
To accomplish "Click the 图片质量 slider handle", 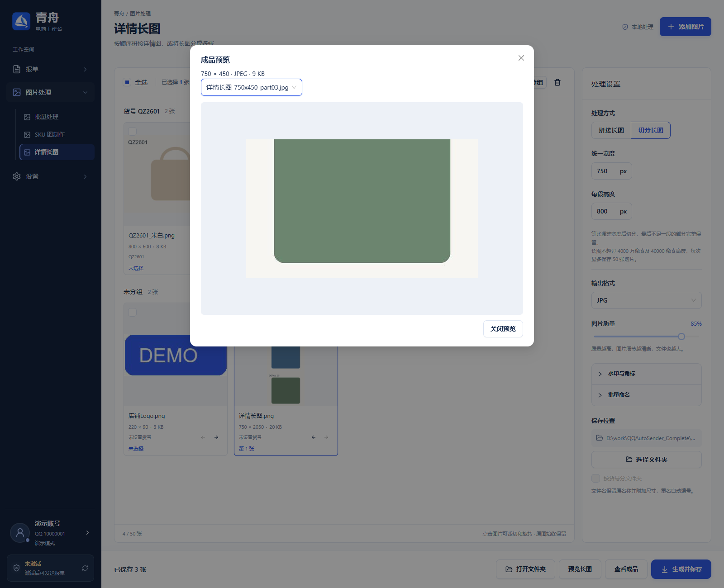I will pyautogui.click(x=681, y=337).
